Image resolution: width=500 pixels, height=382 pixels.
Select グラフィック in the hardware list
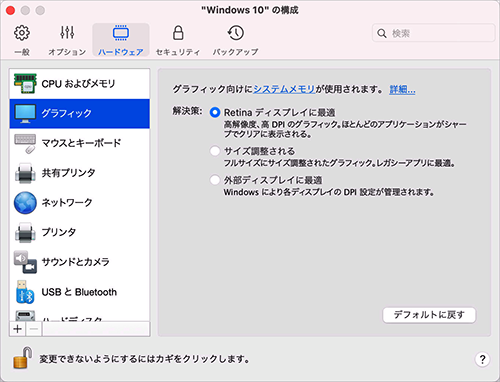[80, 113]
